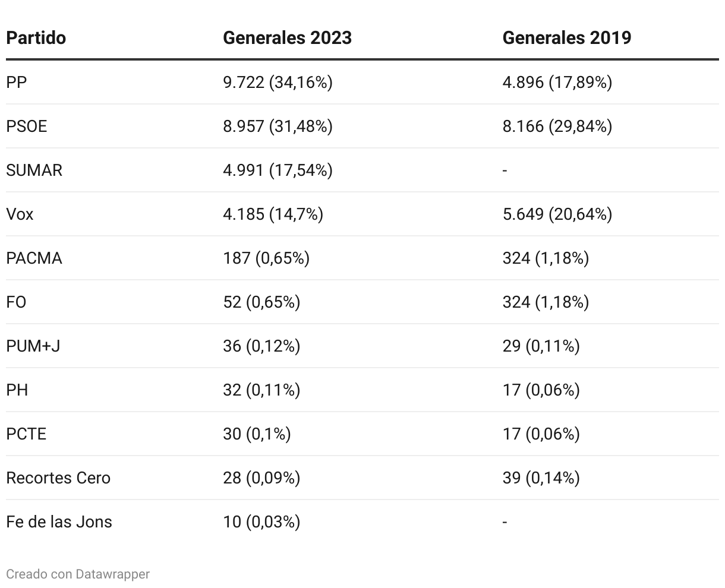This screenshot has width=725, height=588.
Task: Click the "Fe de las Jons" row label
Action: (x=59, y=521)
